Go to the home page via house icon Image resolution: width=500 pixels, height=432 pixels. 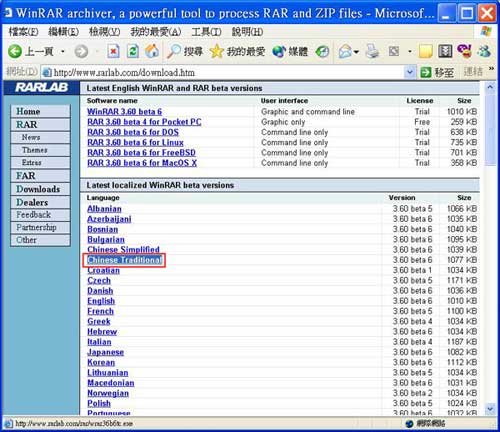click(152, 52)
